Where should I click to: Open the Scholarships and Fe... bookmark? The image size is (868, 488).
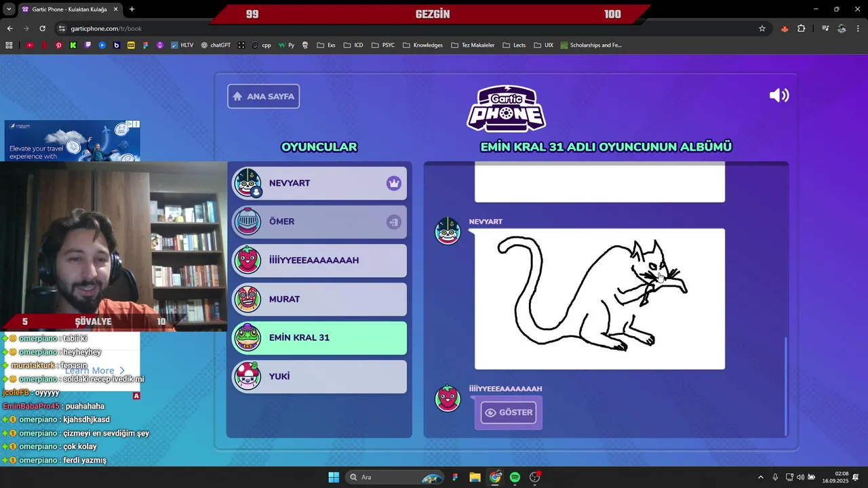point(591,45)
